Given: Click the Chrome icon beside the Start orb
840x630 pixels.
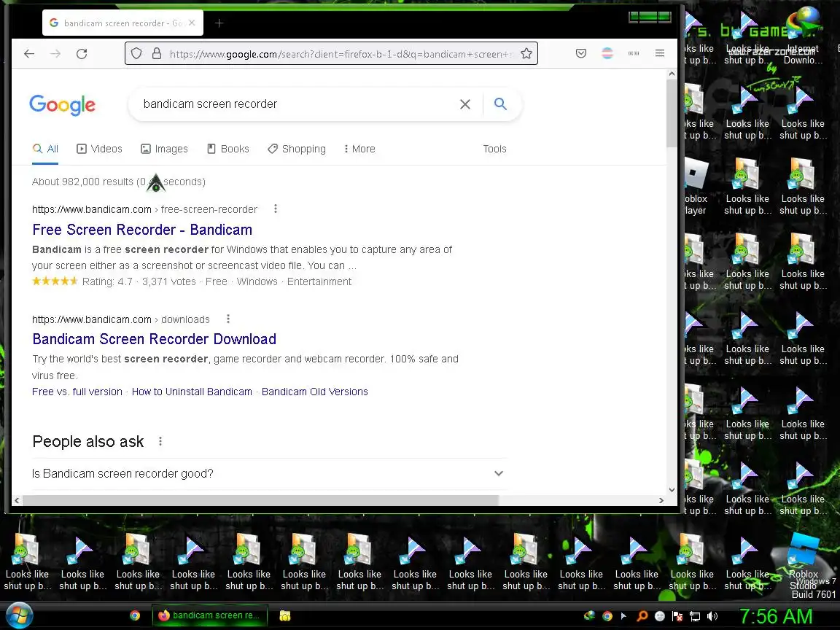Looking at the screenshot, I should (x=135, y=616).
